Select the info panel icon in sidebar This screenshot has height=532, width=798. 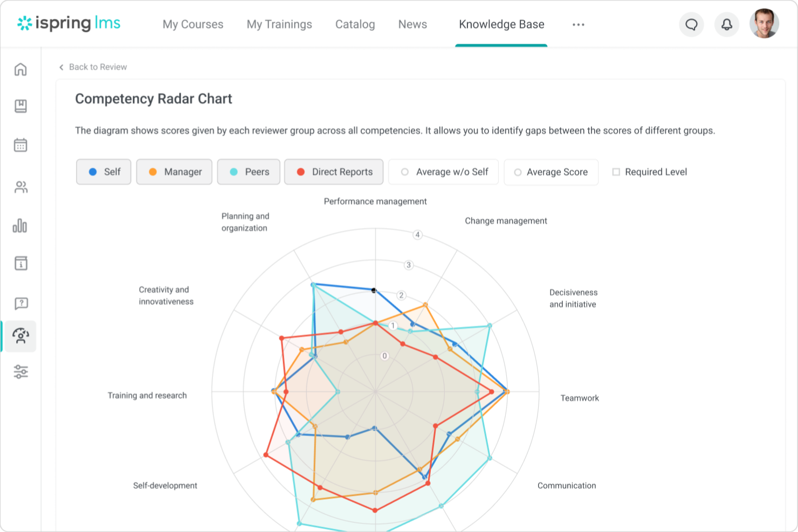20,263
